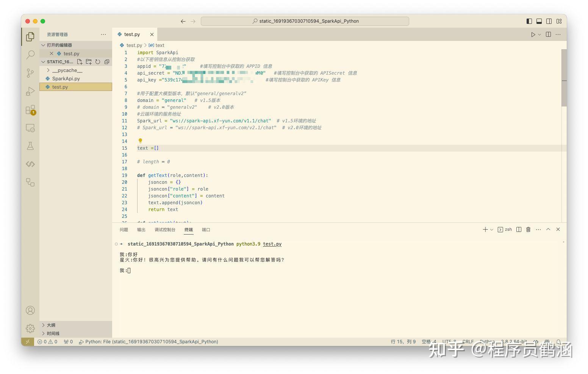Split the terminal pane
This screenshot has height=374, width=588.
coord(519,230)
